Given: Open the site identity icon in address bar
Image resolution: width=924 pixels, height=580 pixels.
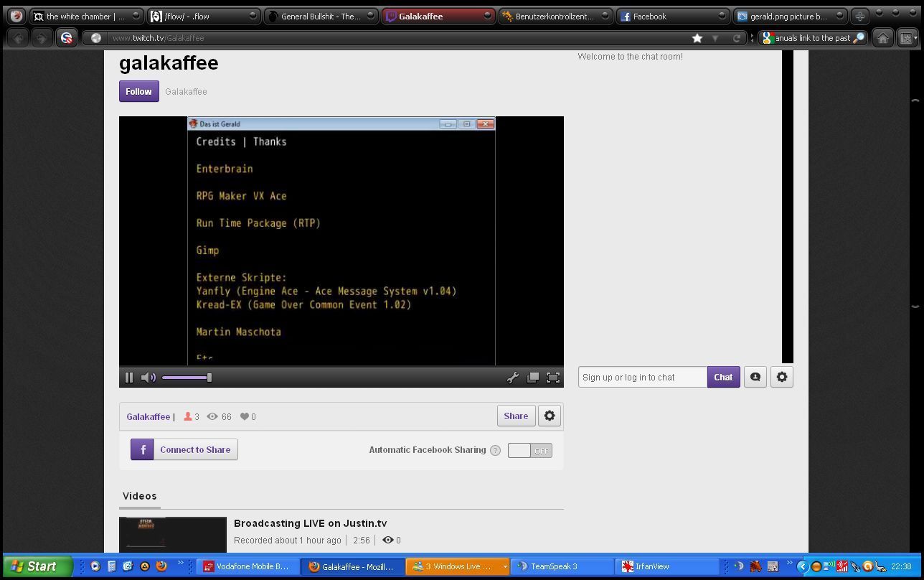Looking at the screenshot, I should [95, 38].
